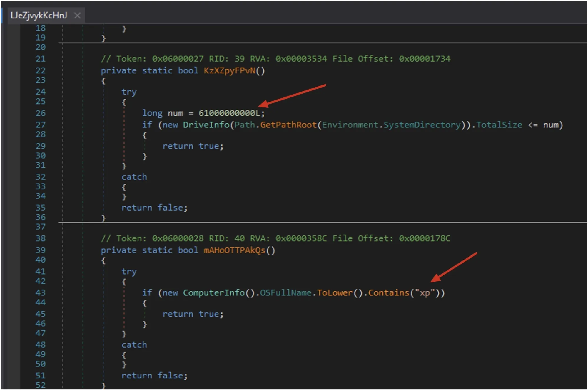This screenshot has width=588, height=392.
Task: Click the catch keyword on line 32
Action: coord(134,177)
